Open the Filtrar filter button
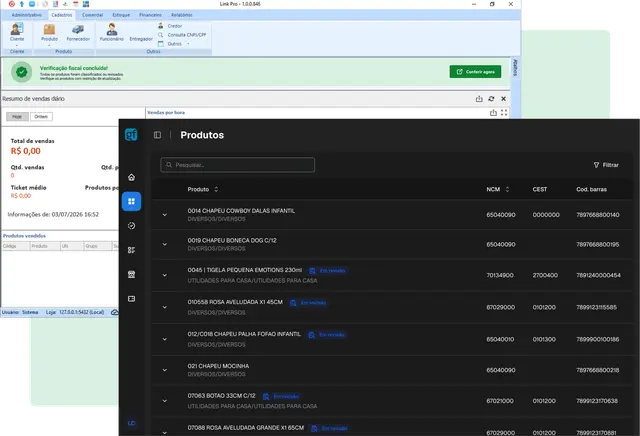Screen dimensions: 640x436 click(606, 165)
